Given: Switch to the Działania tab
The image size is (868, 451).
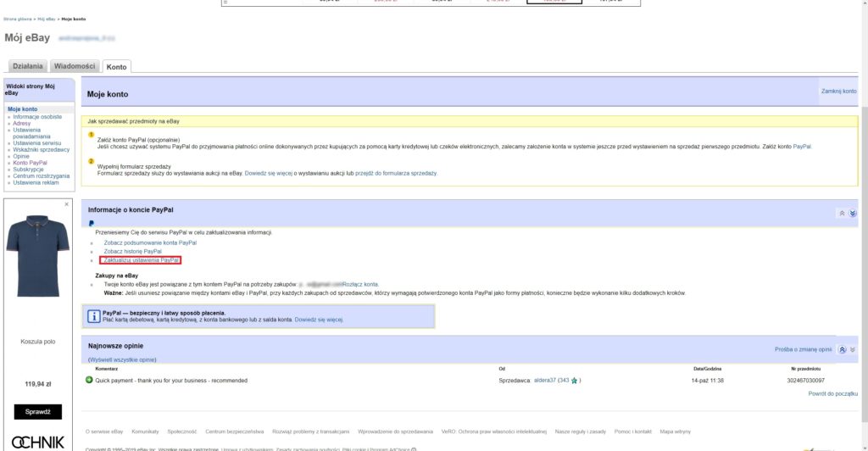Looking at the screenshot, I should coord(28,66).
